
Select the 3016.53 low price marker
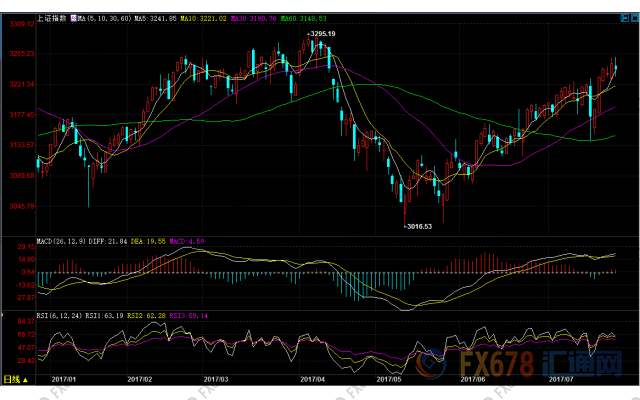click(417, 227)
